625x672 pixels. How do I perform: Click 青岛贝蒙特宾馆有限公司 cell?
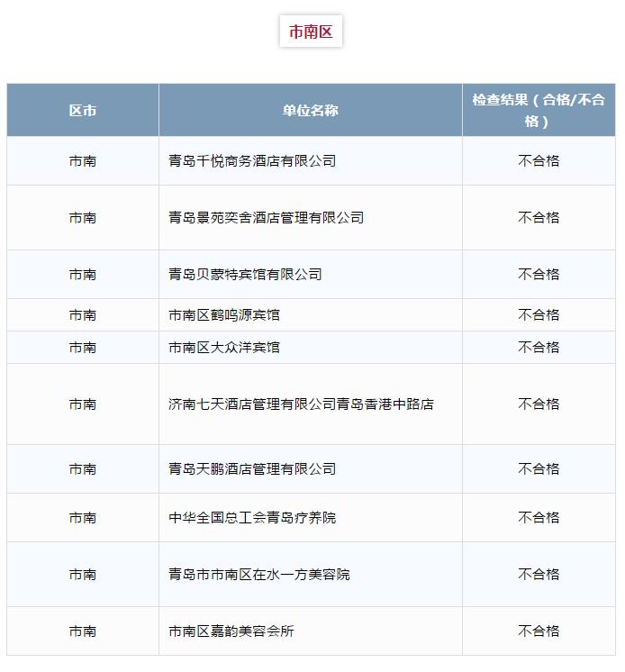coord(311,274)
